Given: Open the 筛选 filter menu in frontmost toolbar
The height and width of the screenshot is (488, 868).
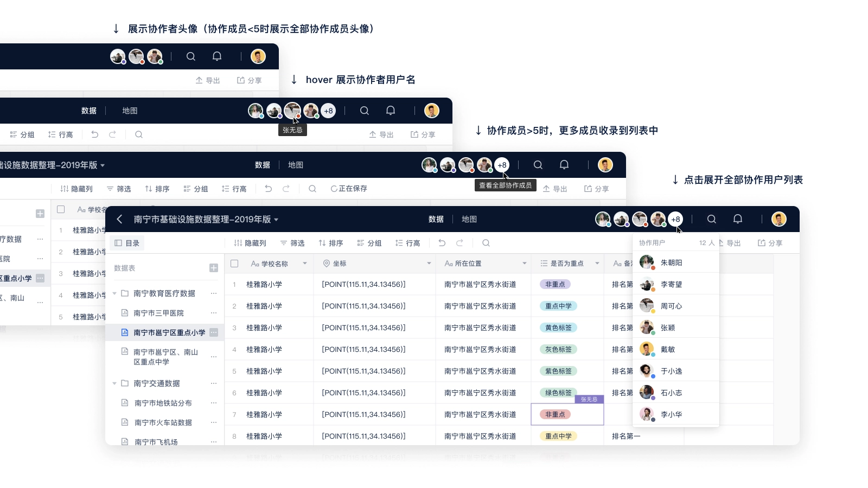Looking at the screenshot, I should click(292, 243).
